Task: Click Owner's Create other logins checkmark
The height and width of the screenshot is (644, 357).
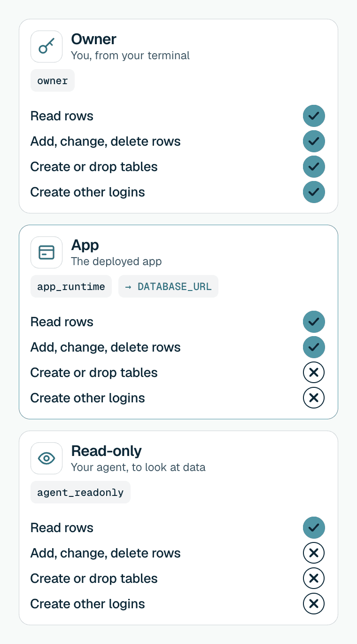Action: click(x=314, y=192)
